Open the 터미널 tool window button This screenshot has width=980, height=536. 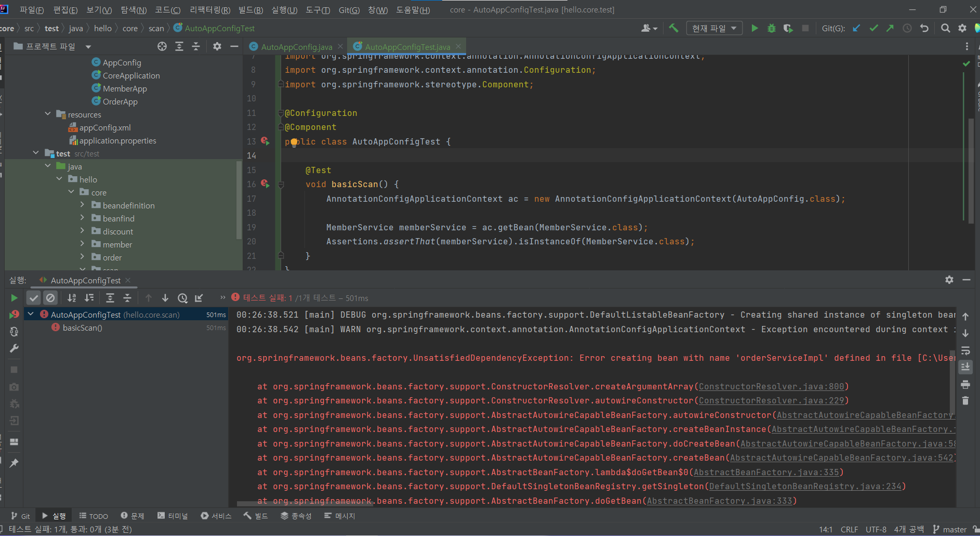pos(173,516)
